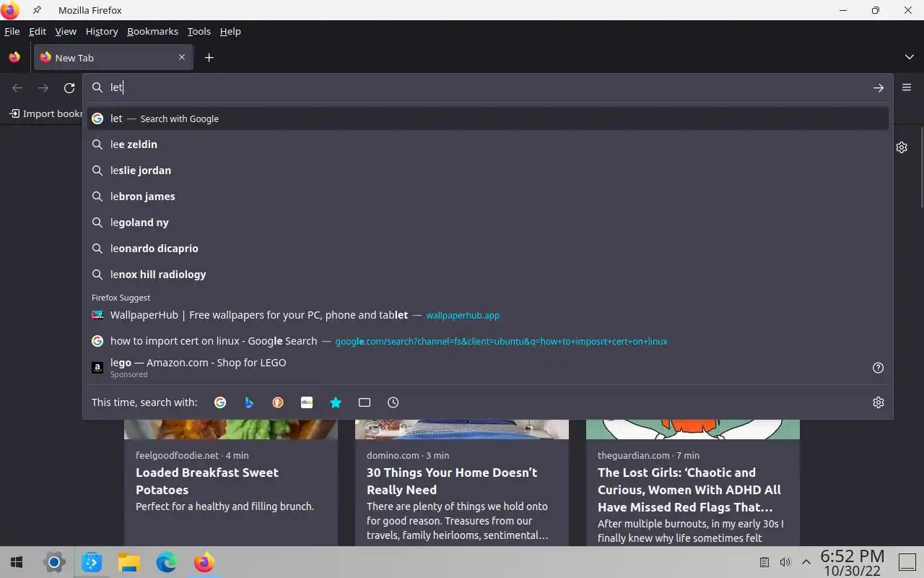Search bookmarks using star icon
Screen dimensions: 924x578
click(x=336, y=402)
